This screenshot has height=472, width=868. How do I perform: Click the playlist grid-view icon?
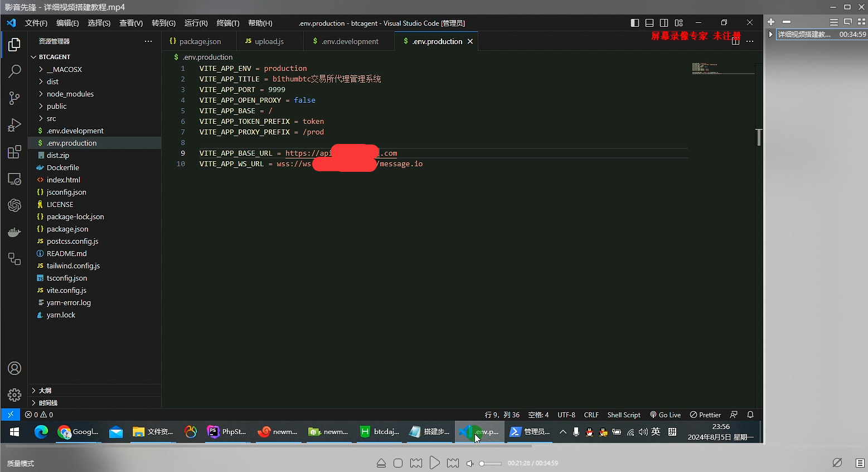(x=861, y=22)
